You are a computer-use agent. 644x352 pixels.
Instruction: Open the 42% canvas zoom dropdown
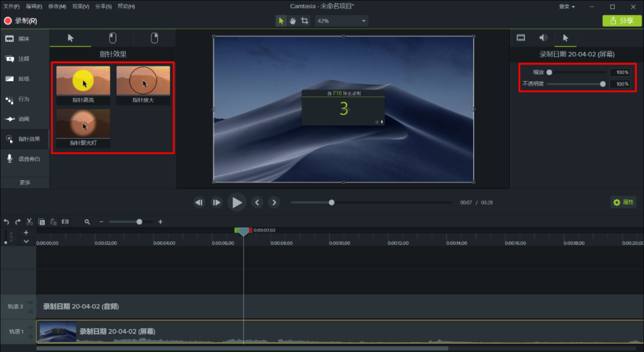[x=341, y=21]
